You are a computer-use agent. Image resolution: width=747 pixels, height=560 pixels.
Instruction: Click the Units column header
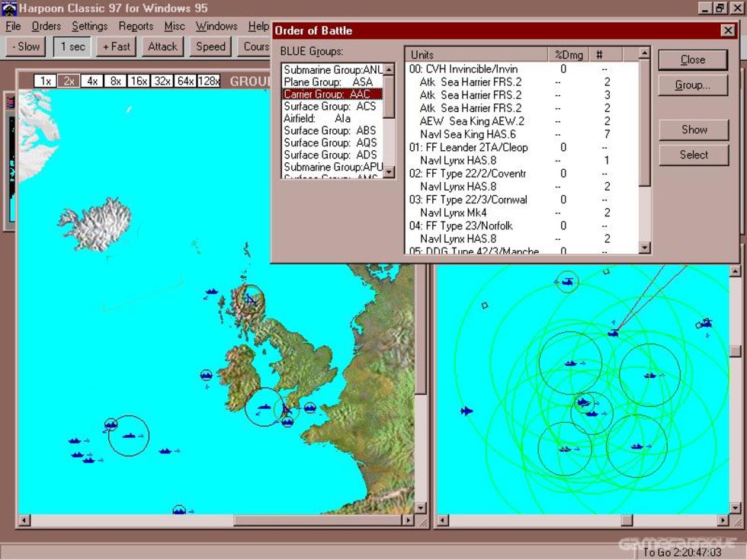tap(476, 55)
